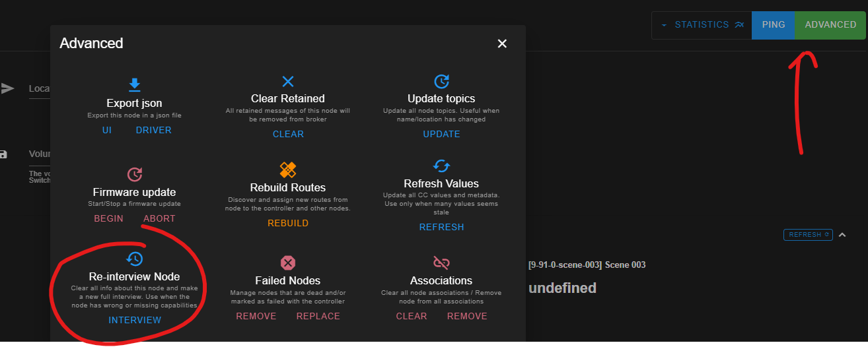Click the Clear Retained X icon
The height and width of the screenshot is (347, 868).
point(288,81)
